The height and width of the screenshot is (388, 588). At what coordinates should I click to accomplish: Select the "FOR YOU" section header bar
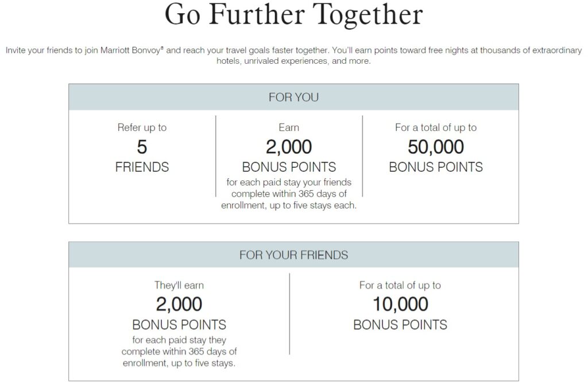[x=293, y=97]
